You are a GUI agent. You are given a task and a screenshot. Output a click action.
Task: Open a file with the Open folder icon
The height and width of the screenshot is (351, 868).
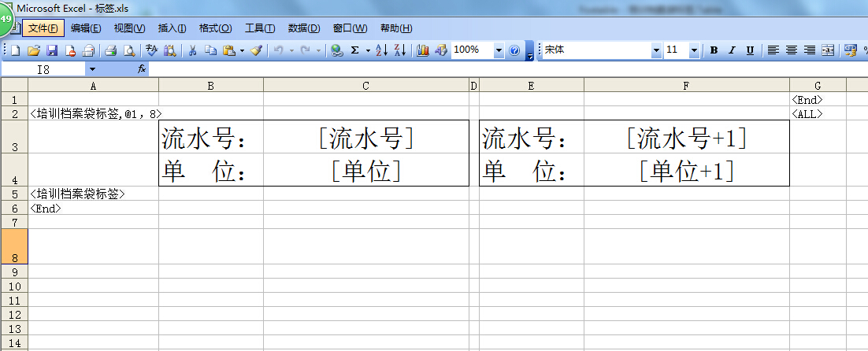34,50
